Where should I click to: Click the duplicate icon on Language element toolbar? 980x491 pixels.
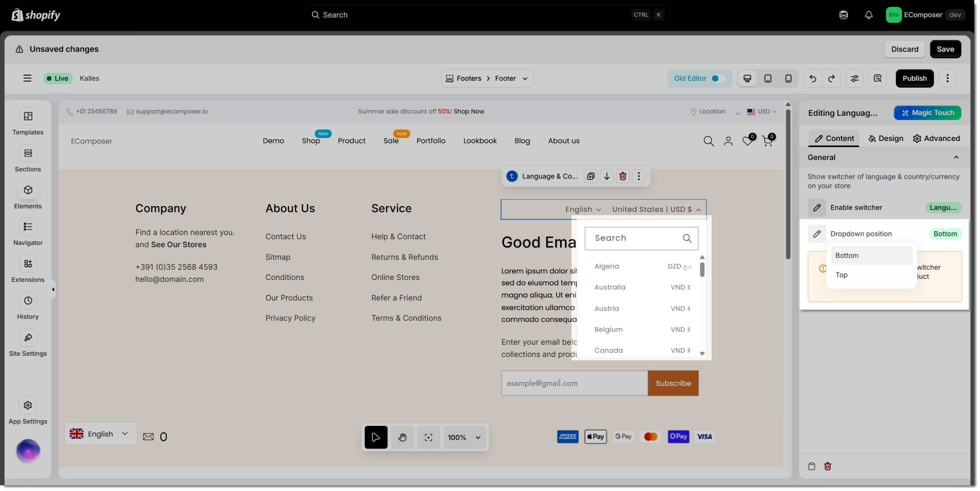(x=591, y=176)
